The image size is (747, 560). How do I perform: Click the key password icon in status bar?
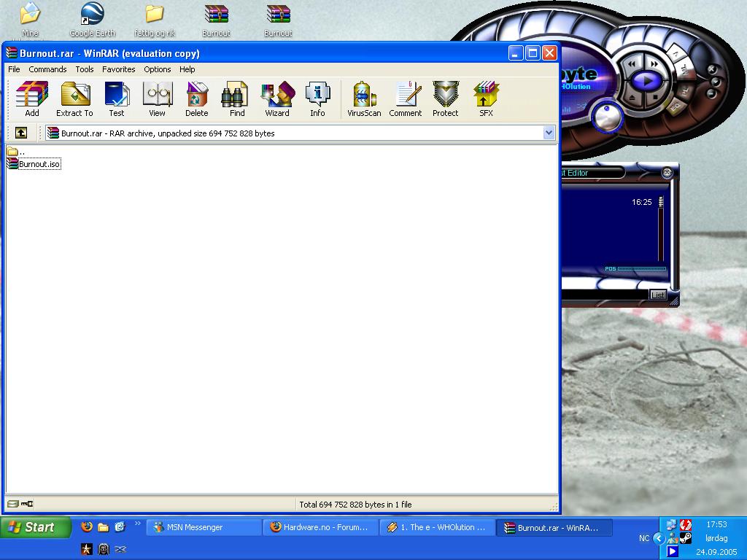tap(27, 504)
